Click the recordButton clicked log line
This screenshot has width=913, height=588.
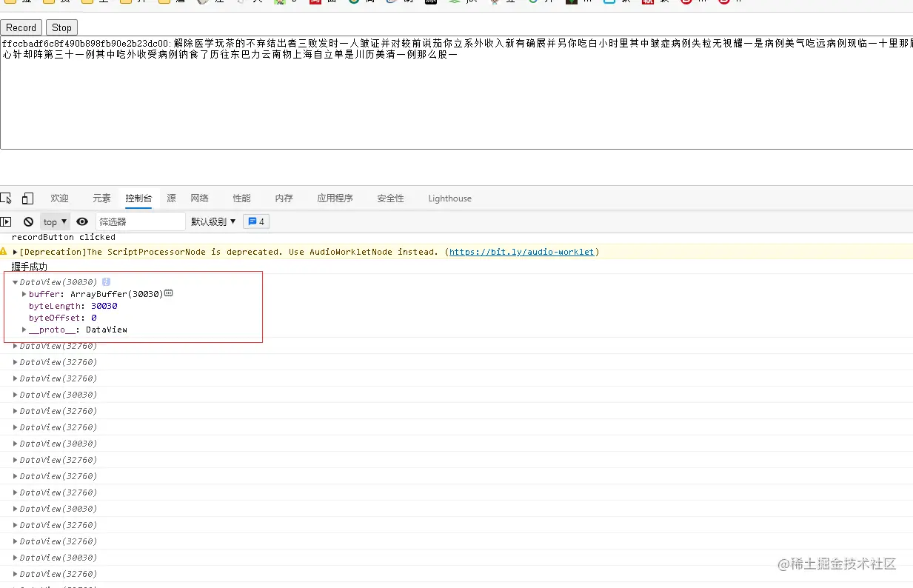tap(64, 237)
